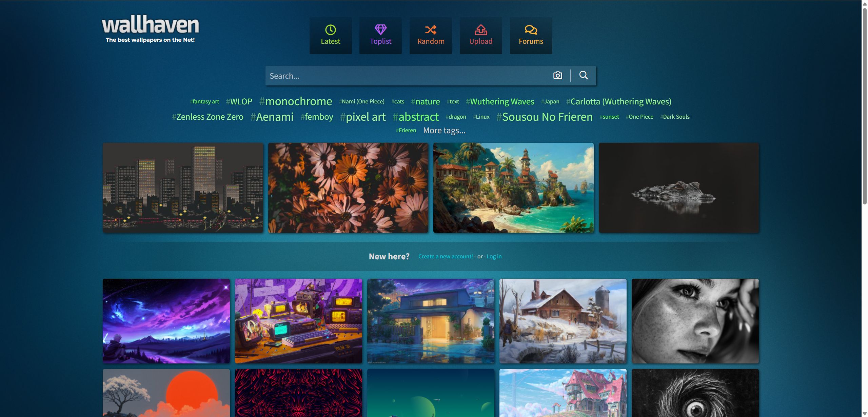Open the dark crocodile wallpaper
The image size is (868, 417).
point(679,188)
